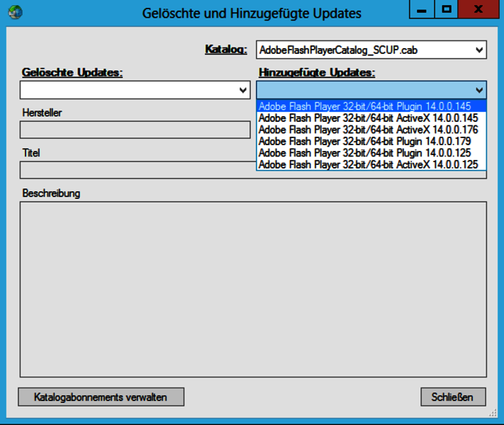Open the Katalog dropdown list
This screenshot has width=504, height=425.
(479, 50)
